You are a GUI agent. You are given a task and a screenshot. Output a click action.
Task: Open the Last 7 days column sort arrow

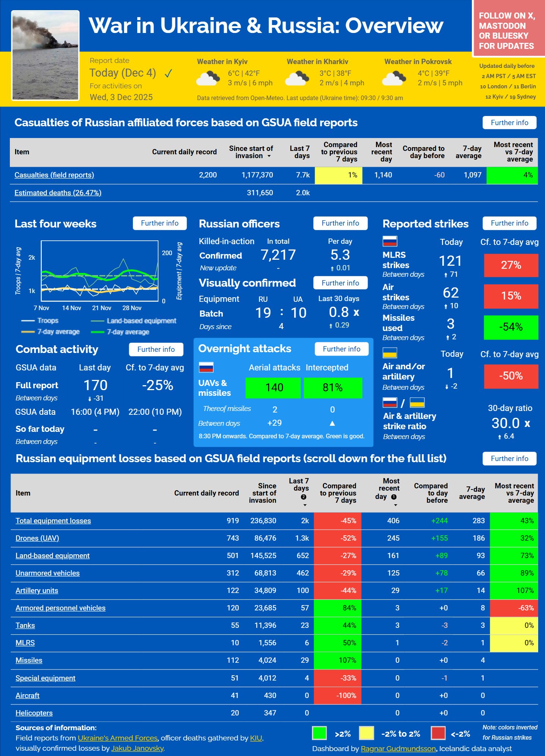click(x=305, y=505)
